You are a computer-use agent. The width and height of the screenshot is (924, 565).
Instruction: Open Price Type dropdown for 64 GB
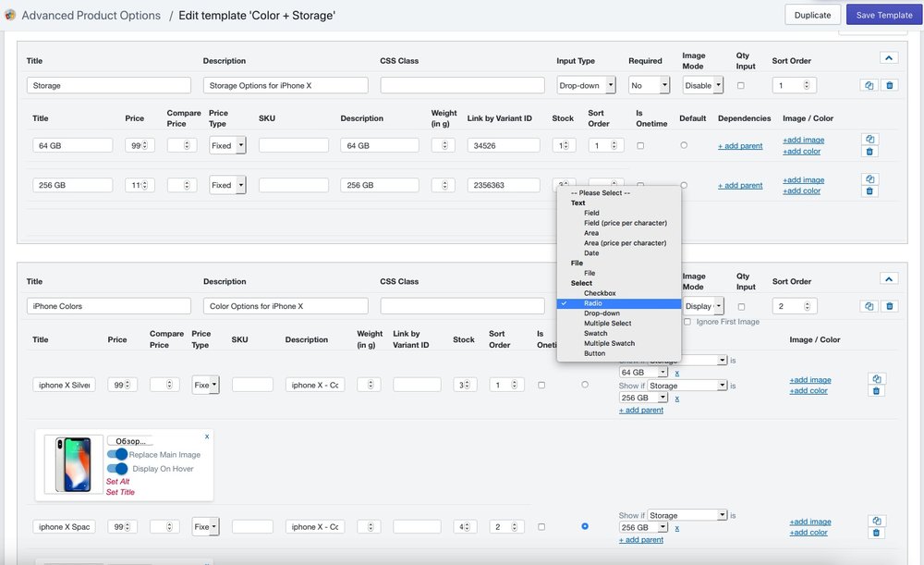[x=227, y=146]
